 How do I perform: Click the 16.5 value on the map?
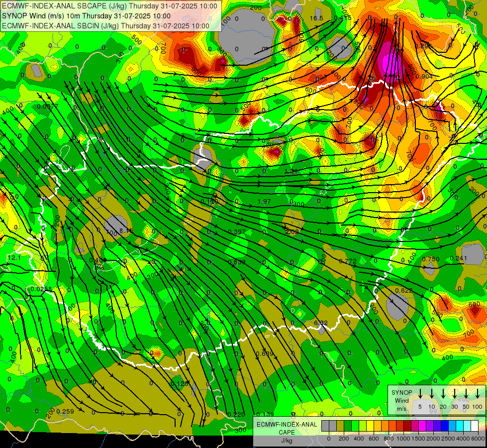click(316, 18)
